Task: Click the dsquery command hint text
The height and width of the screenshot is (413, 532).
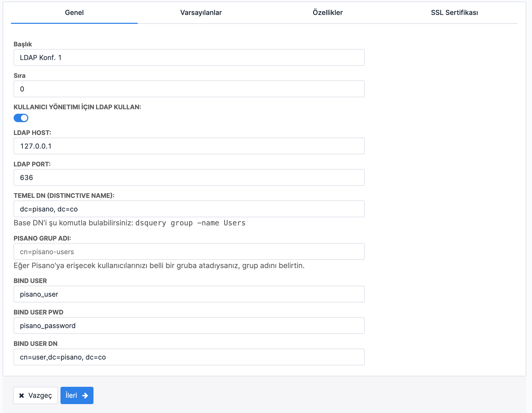Action: tap(190, 223)
